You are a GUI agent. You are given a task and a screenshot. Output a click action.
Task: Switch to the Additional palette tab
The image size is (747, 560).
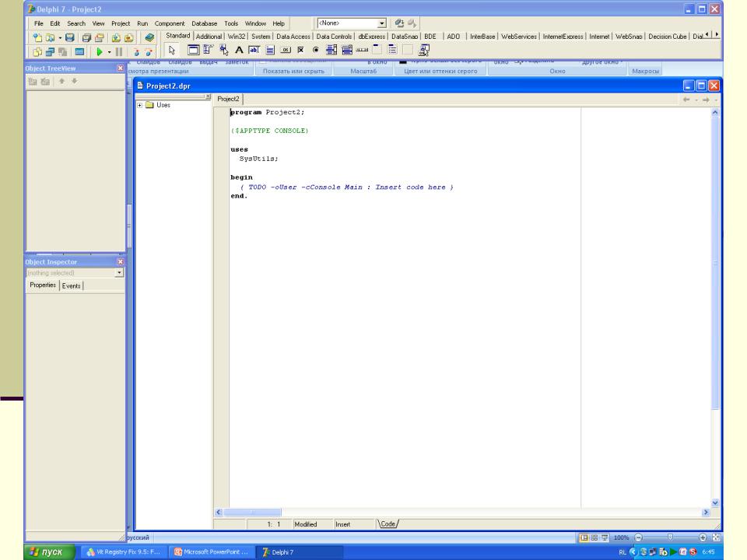click(x=209, y=37)
